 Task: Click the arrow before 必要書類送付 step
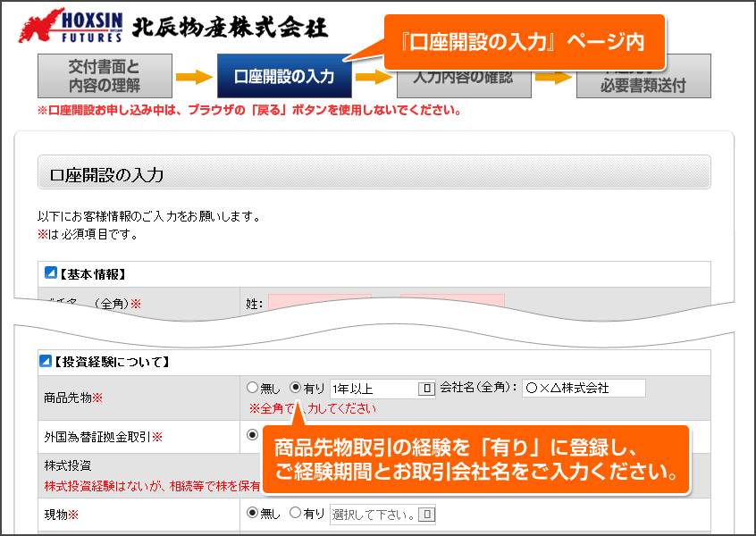[x=553, y=78]
